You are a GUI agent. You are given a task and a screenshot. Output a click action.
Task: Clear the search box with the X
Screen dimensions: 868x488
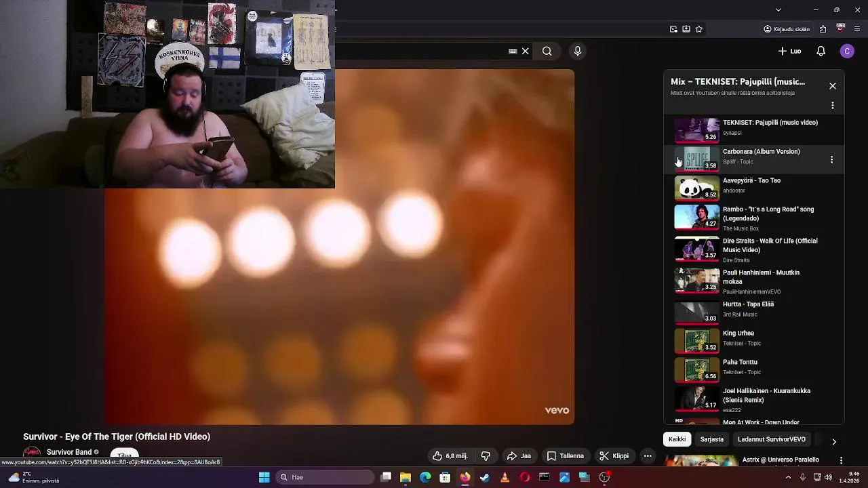tap(525, 51)
